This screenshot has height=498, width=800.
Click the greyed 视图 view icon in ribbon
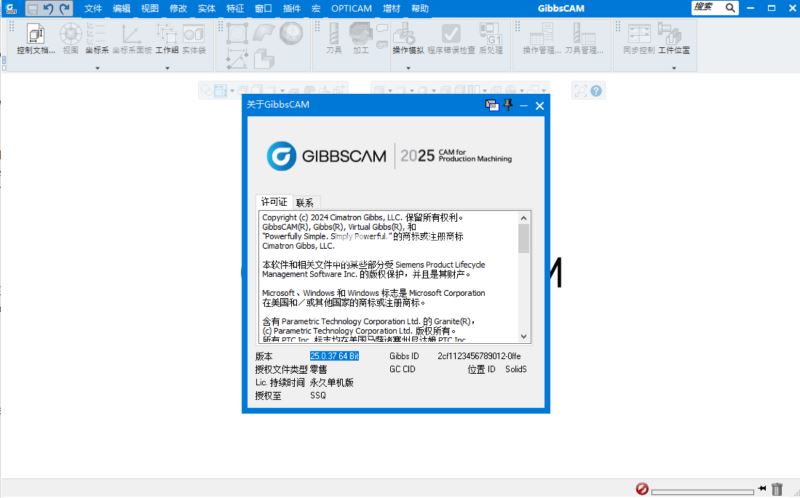[x=70, y=38]
